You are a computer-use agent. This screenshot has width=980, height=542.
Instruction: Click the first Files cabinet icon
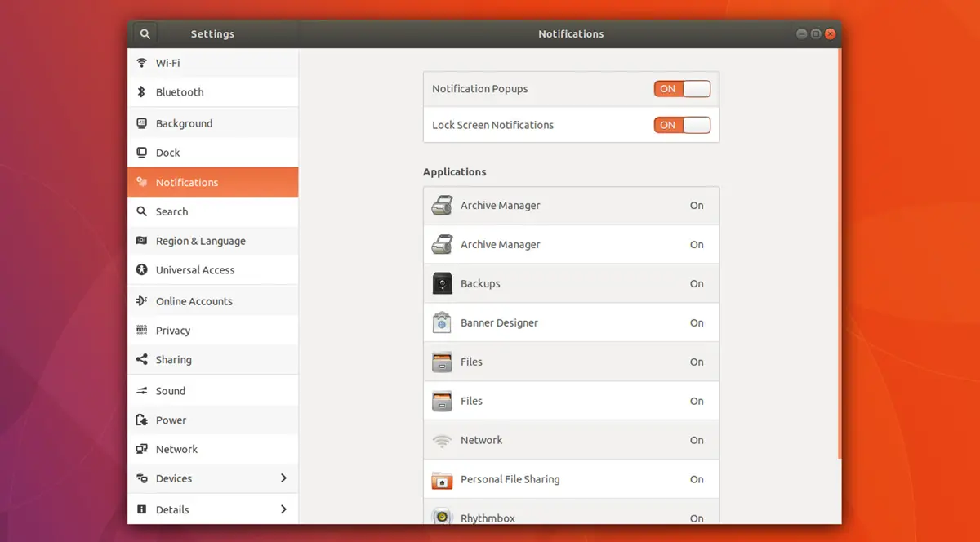pyautogui.click(x=442, y=362)
